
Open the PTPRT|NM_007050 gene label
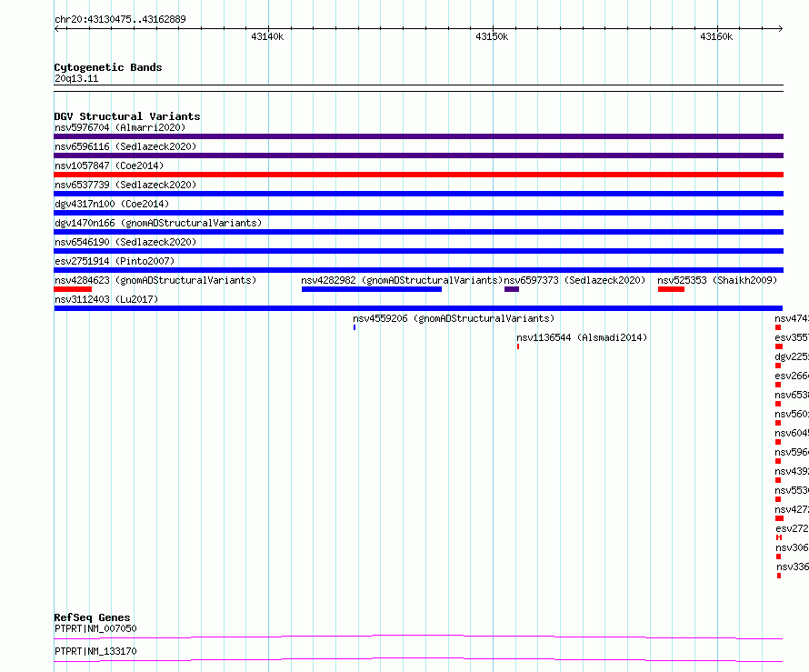95,628
